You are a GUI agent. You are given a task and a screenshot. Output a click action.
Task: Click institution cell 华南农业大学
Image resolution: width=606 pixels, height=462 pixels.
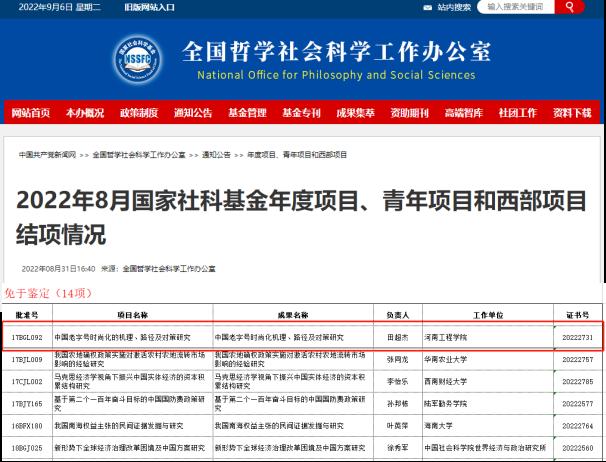pos(446,360)
